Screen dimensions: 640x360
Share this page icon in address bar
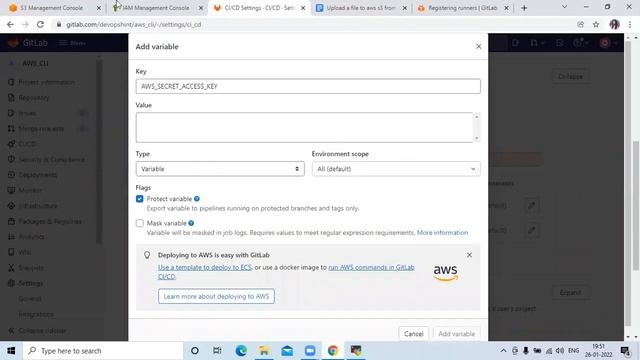coord(580,24)
